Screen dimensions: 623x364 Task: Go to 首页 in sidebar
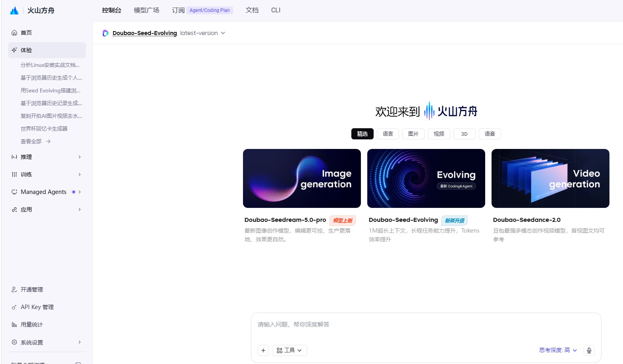47,33
